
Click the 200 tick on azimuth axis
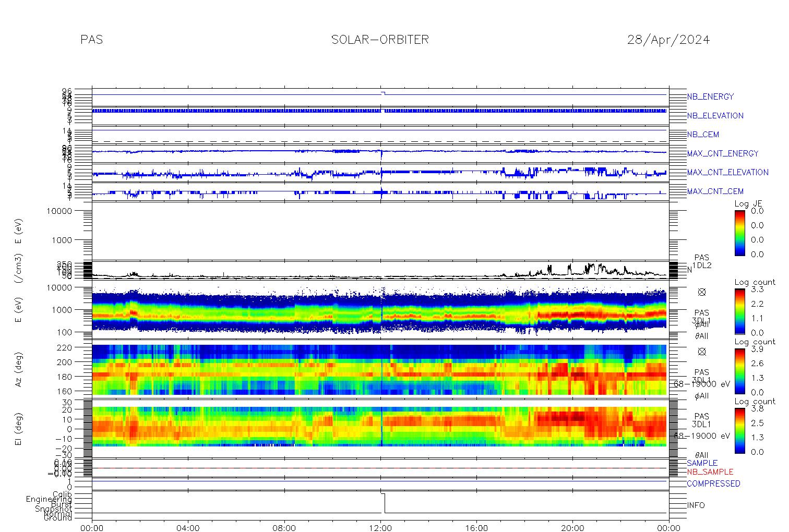tap(79, 361)
